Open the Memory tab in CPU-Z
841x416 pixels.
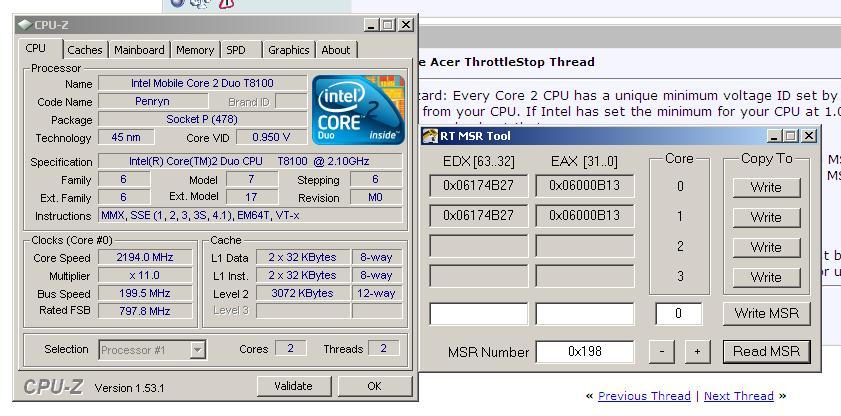pyautogui.click(x=195, y=50)
